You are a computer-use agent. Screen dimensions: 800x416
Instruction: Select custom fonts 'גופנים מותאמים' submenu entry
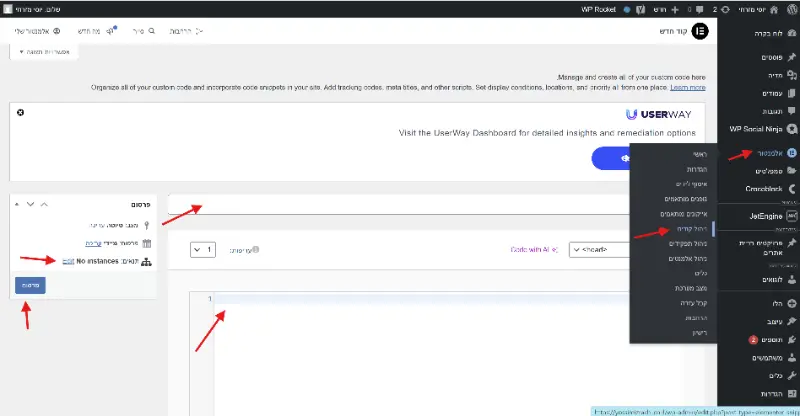(686, 199)
